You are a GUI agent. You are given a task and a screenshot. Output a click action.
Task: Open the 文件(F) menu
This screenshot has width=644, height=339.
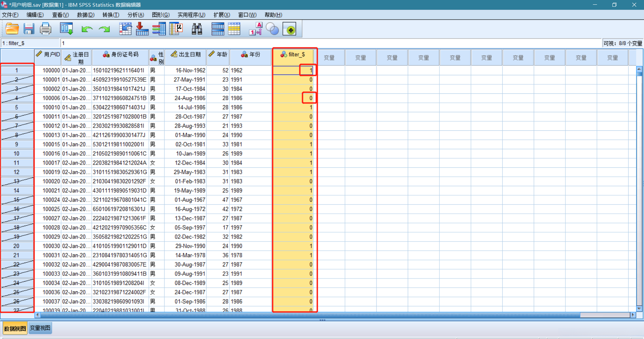[x=10, y=15]
